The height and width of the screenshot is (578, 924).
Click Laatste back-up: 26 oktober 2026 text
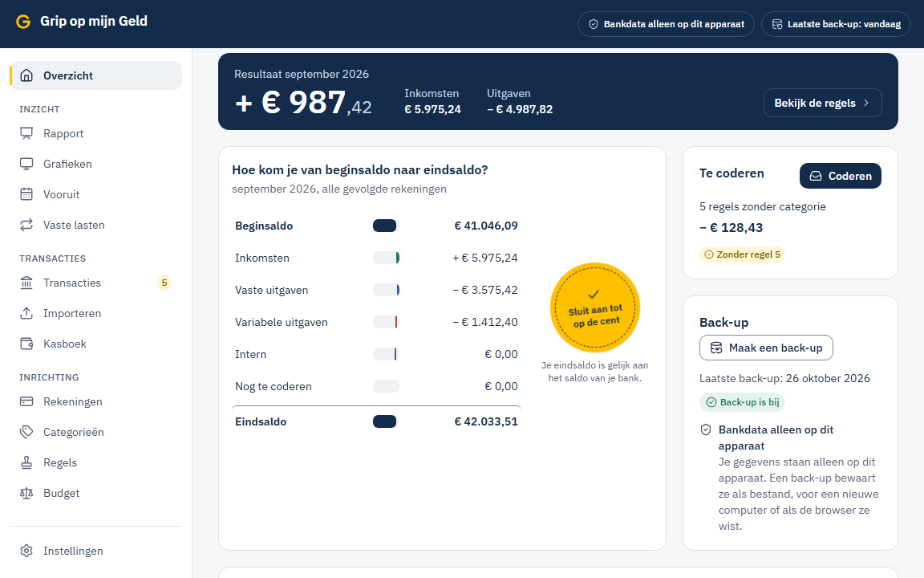(x=785, y=378)
